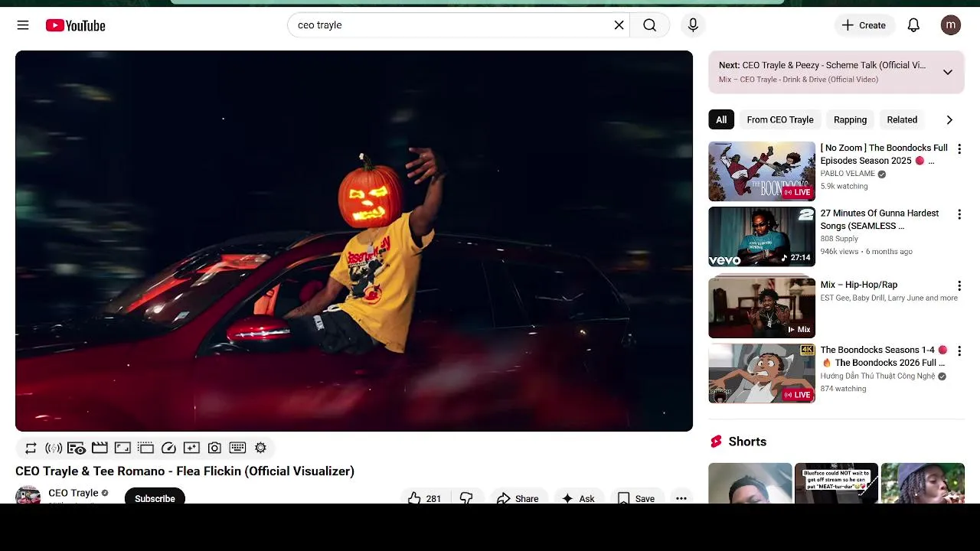980x551 pixels.
Task: Open the keyboard shortcuts icon
Action: coord(237,448)
